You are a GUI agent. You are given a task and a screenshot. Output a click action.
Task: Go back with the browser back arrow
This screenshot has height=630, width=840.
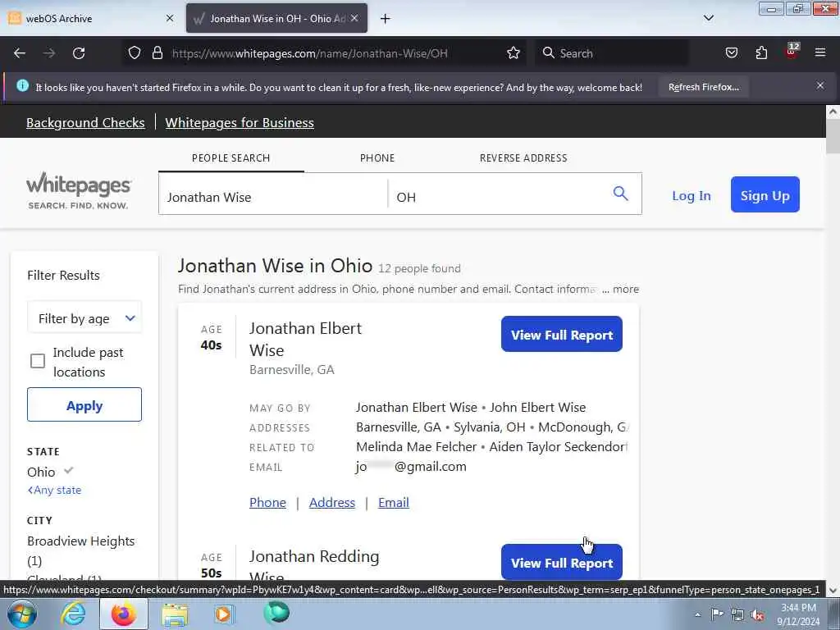pos(20,53)
